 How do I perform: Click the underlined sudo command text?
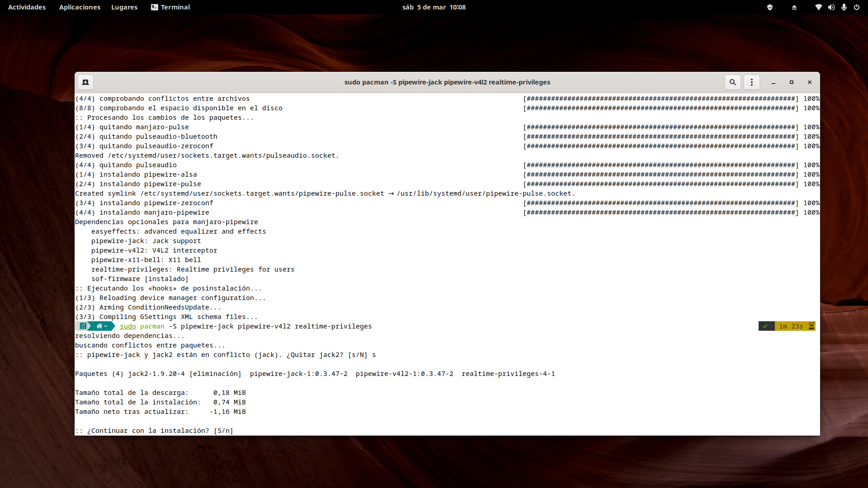127,326
